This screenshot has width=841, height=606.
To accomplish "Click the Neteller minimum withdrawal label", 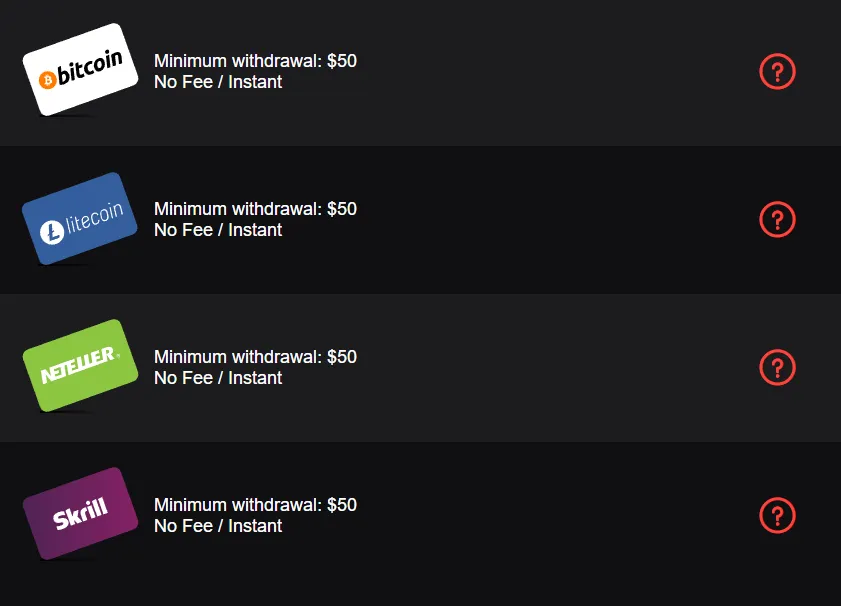I will [x=255, y=356].
